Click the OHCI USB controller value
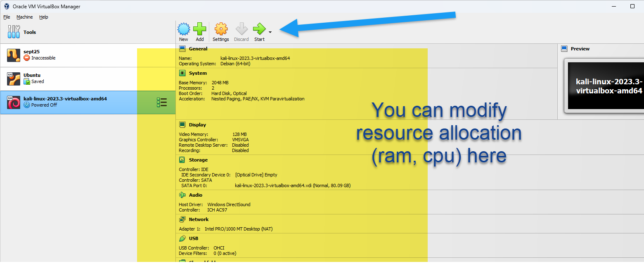The width and height of the screenshot is (644, 264). click(x=219, y=248)
